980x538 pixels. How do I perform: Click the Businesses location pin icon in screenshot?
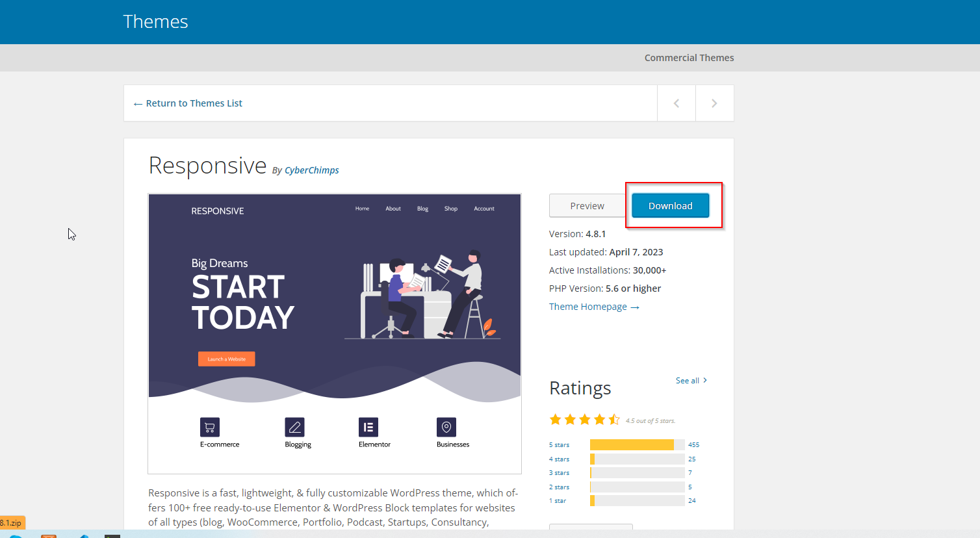coord(446,427)
